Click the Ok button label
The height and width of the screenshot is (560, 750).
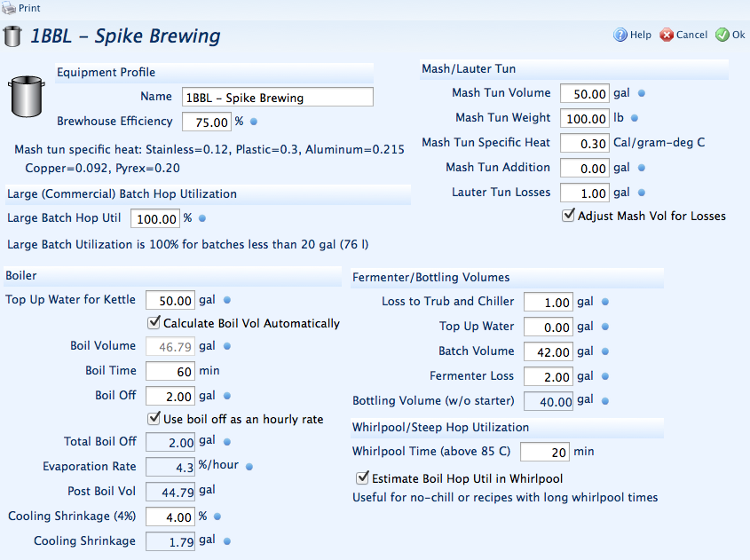738,35
